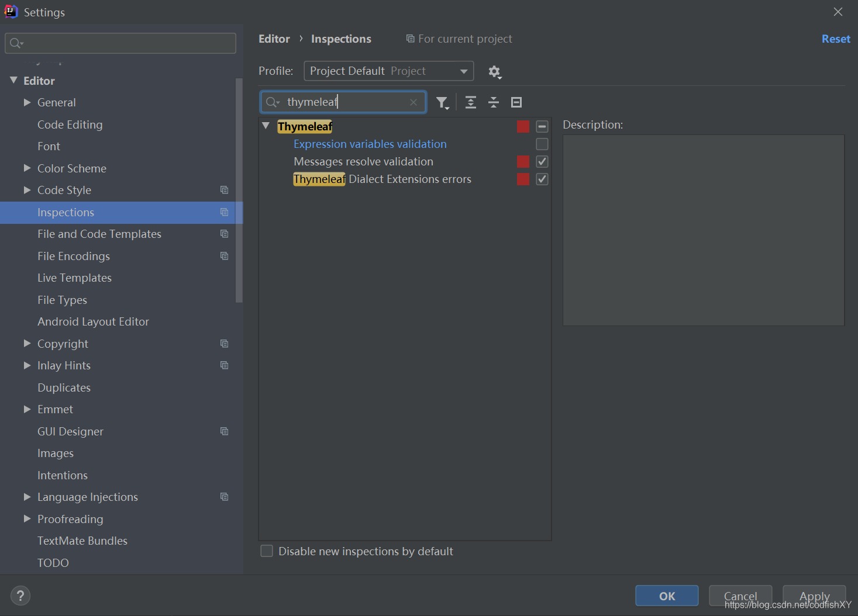The width and height of the screenshot is (858, 616).
Task: Close the Settings dialog window
Action: (x=838, y=12)
